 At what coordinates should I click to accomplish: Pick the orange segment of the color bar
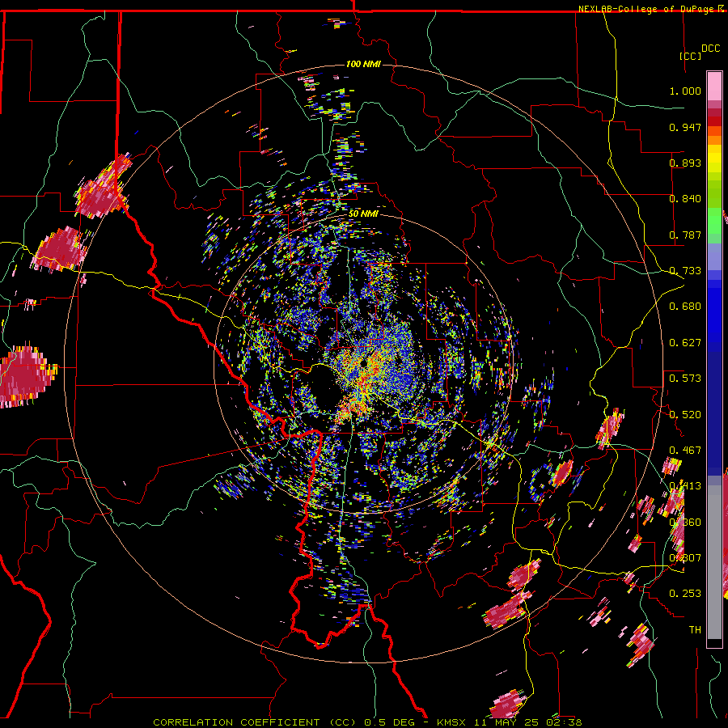(x=714, y=140)
